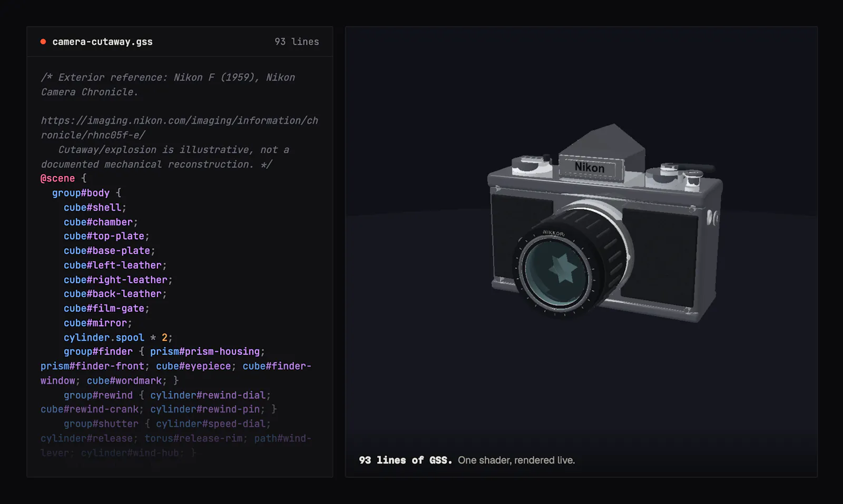
Task: Click the 'cube#back-leather;' code line
Action: coord(115,294)
